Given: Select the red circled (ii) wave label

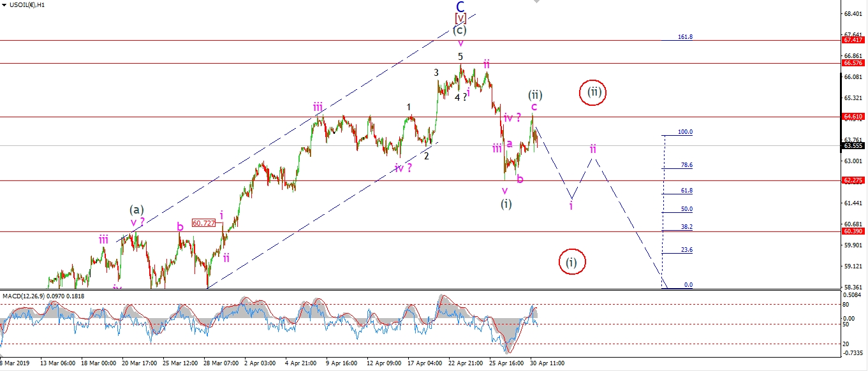Looking at the screenshot, I should click(593, 92).
